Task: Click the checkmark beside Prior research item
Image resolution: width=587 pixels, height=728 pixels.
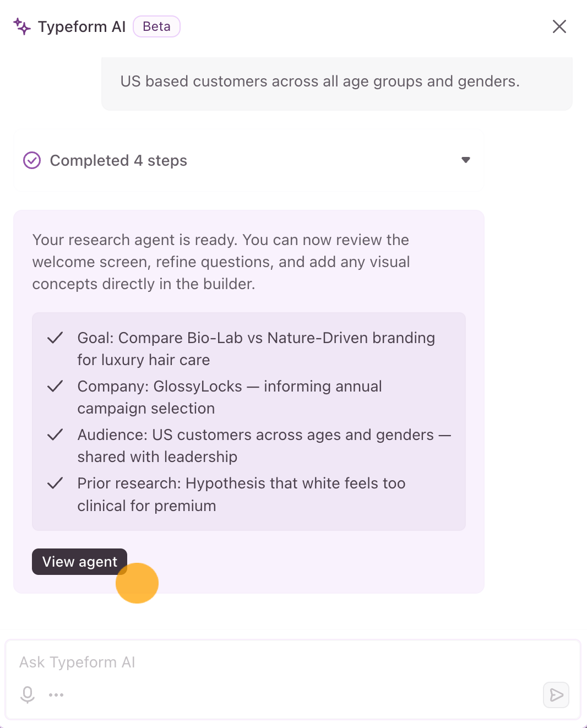Action: [55, 483]
